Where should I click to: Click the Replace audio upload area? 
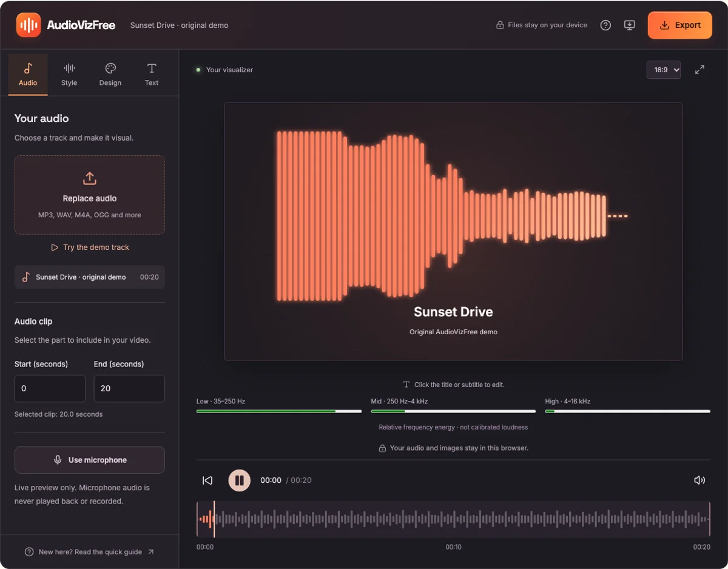pos(90,195)
